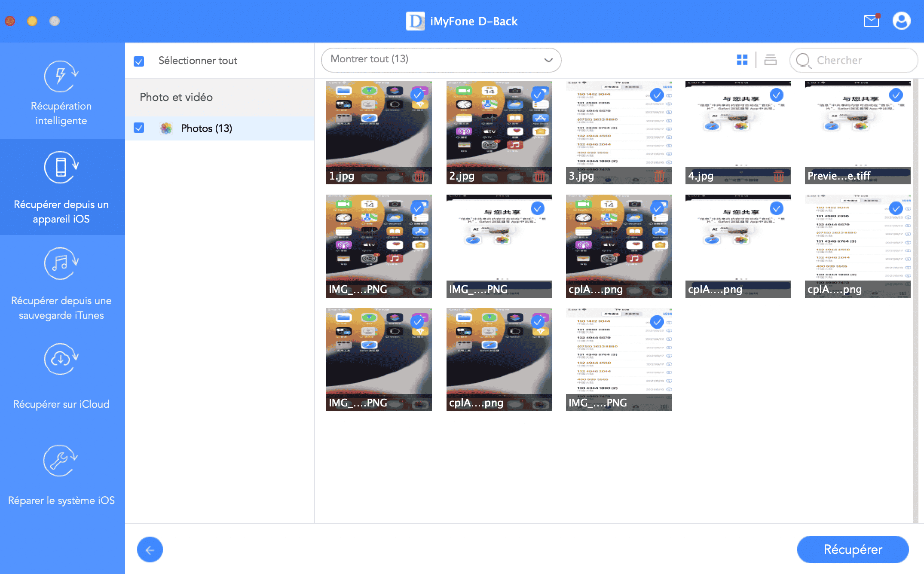924x574 pixels.
Task: Open Récupérer depuis un appareil iOS
Action: coord(62,187)
